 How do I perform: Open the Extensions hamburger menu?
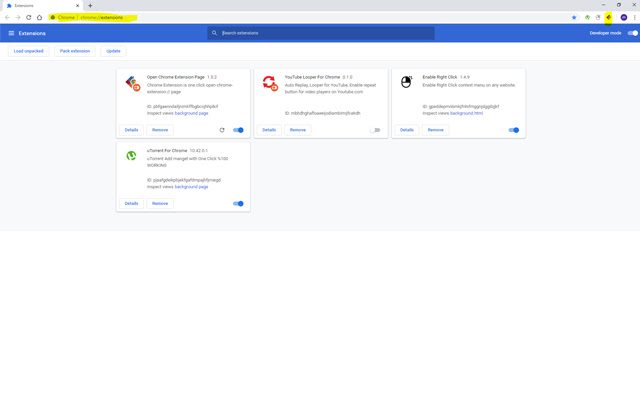[x=11, y=33]
